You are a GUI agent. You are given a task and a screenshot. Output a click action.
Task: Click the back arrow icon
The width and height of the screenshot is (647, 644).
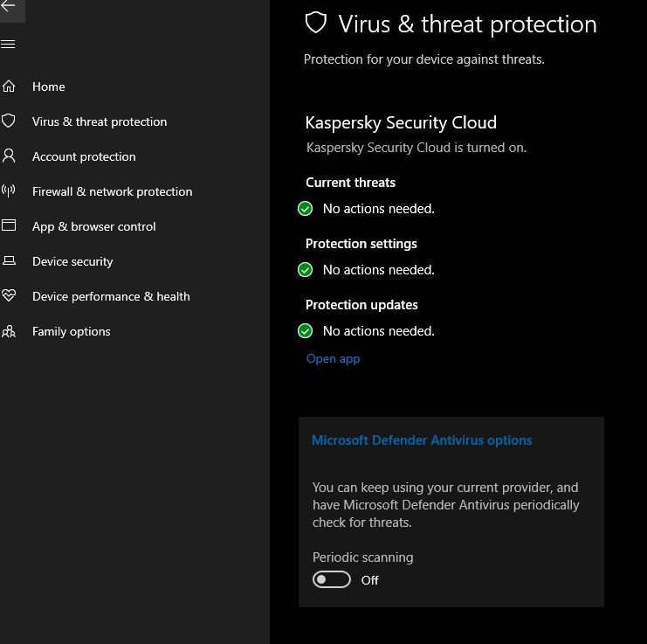tap(9, 6)
